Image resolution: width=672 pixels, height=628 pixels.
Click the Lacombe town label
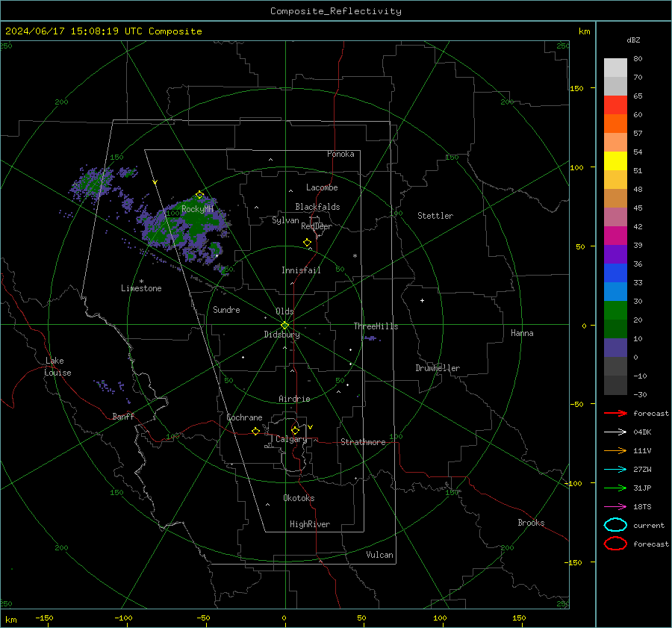click(x=322, y=187)
